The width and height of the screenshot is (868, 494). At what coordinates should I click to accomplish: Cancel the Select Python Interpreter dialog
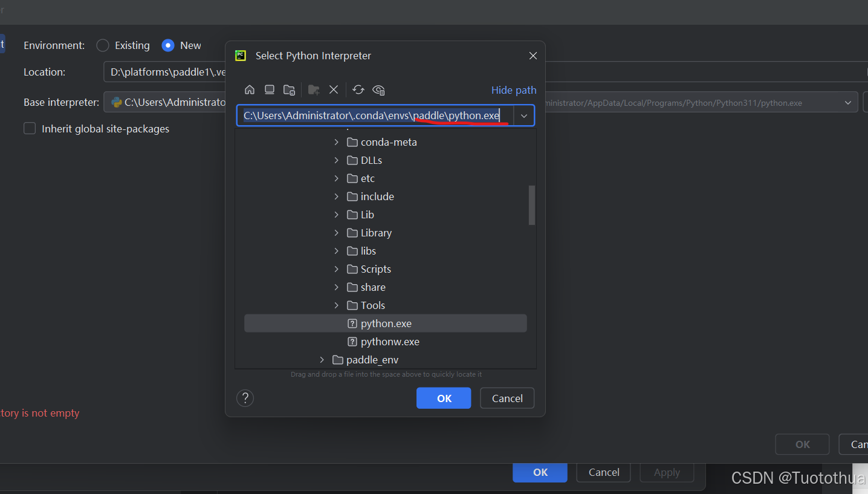(x=507, y=398)
